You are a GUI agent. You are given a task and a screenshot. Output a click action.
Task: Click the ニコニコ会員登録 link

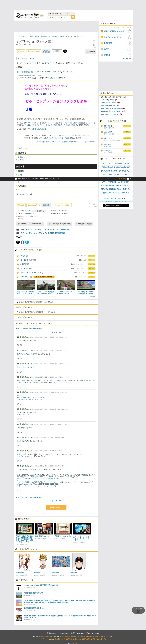pyautogui.click(x=119, y=179)
